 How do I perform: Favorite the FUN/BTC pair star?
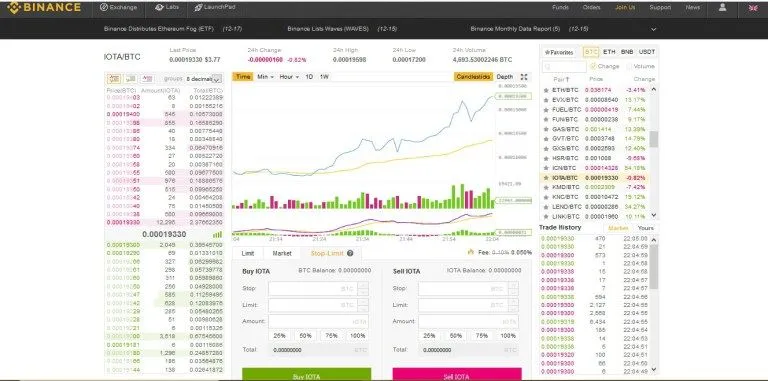coord(546,119)
